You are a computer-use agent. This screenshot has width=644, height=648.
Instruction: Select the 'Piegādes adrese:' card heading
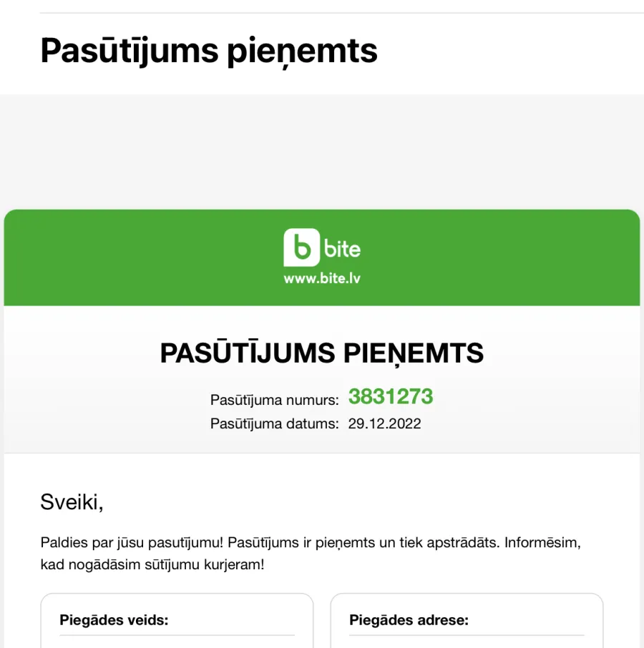point(409,620)
